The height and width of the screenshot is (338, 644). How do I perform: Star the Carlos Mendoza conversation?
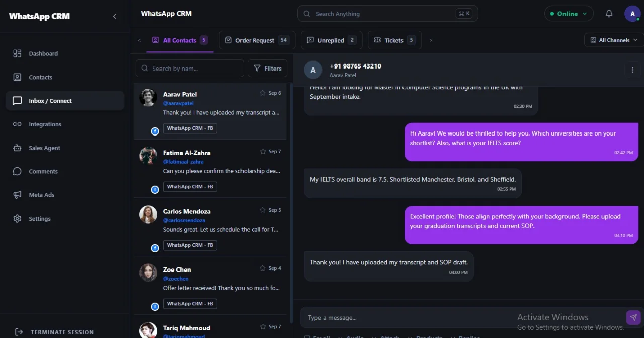click(x=262, y=210)
